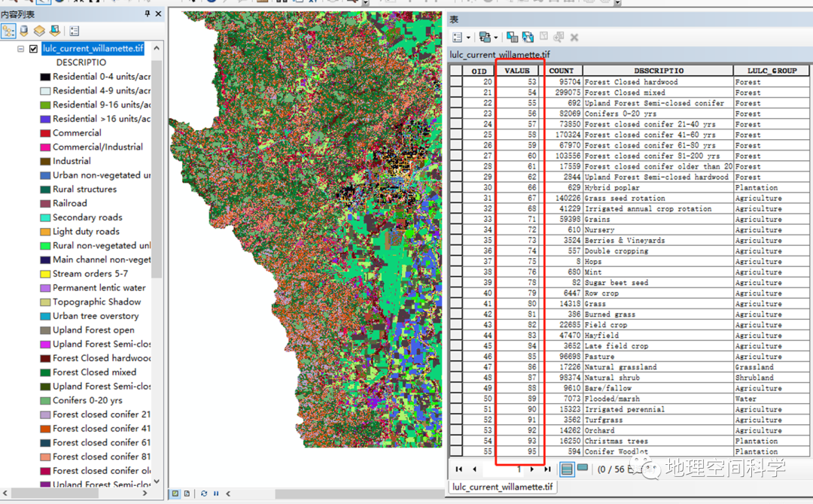The image size is (813, 504).
Task: Click Clear Selection table icon
Action: point(544,36)
